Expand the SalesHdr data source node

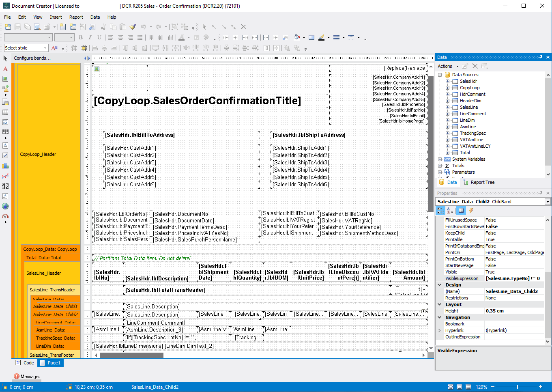point(447,81)
